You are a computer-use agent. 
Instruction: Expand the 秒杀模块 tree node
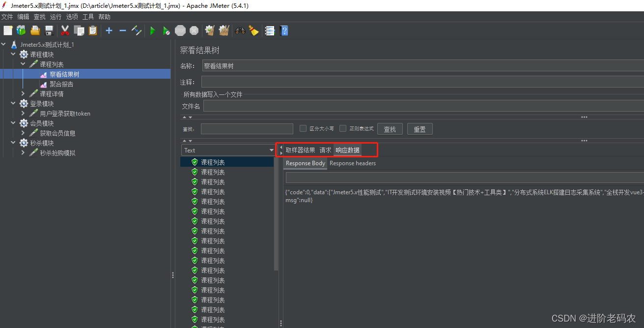13,143
